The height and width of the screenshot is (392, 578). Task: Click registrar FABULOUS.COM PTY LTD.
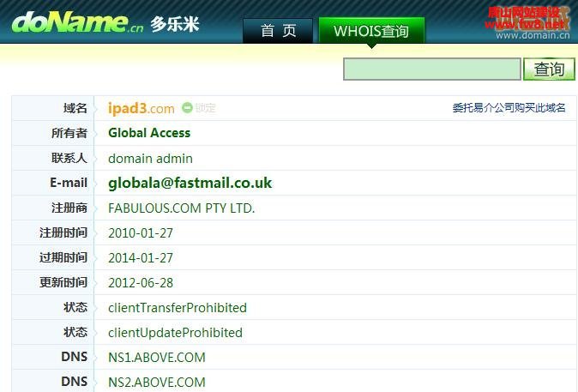pos(181,208)
